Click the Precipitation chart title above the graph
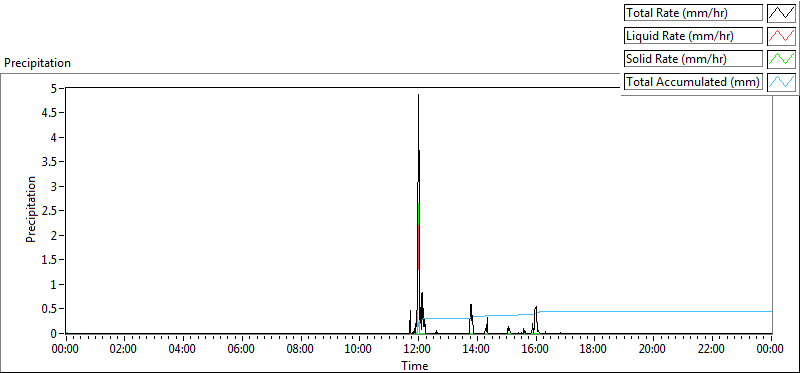 point(37,63)
